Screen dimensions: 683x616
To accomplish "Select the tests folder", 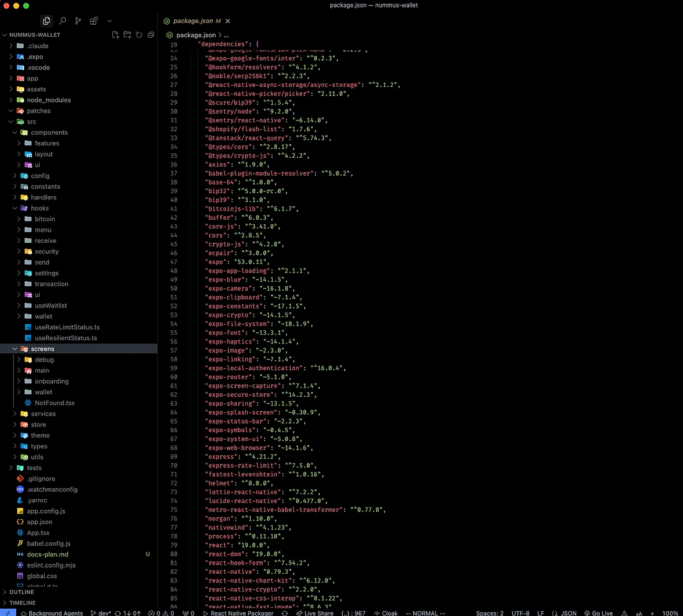I will (x=78, y=468).
